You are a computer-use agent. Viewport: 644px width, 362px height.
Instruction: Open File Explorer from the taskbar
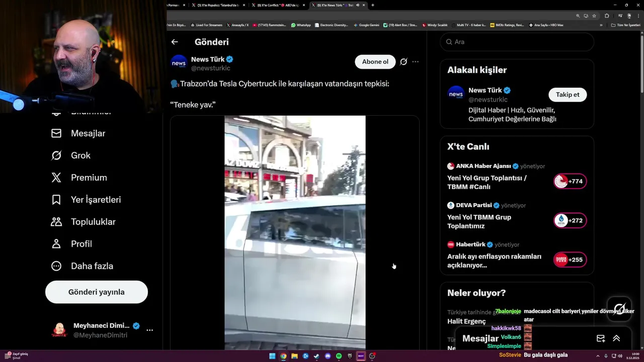[294, 356]
